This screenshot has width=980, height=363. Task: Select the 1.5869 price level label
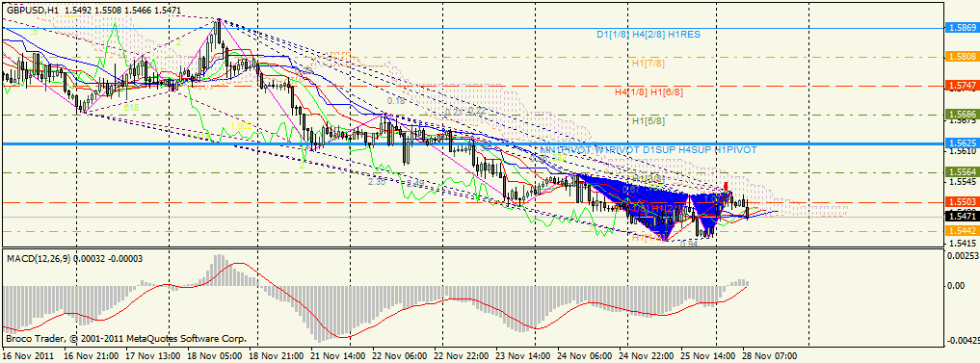[x=962, y=28]
